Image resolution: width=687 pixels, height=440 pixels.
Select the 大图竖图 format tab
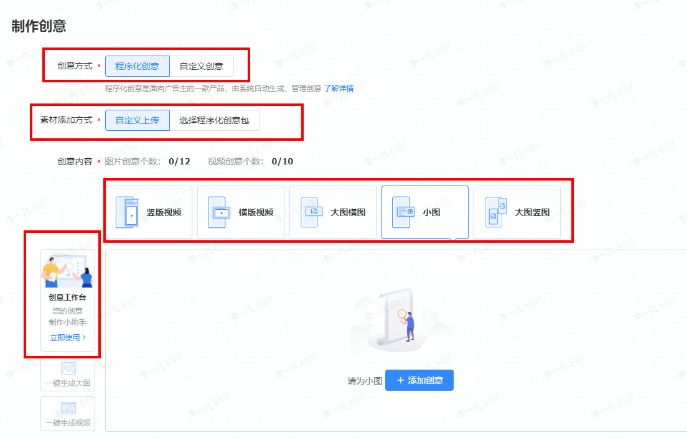[517, 212]
